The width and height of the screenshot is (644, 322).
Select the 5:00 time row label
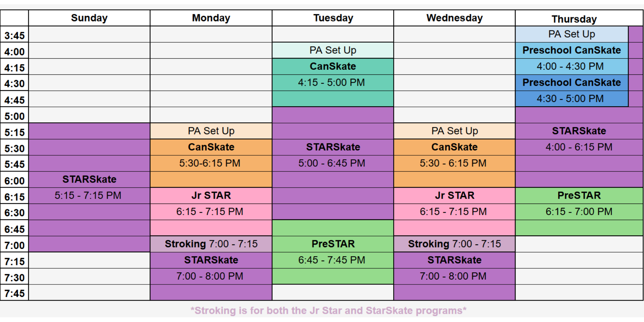click(x=14, y=115)
